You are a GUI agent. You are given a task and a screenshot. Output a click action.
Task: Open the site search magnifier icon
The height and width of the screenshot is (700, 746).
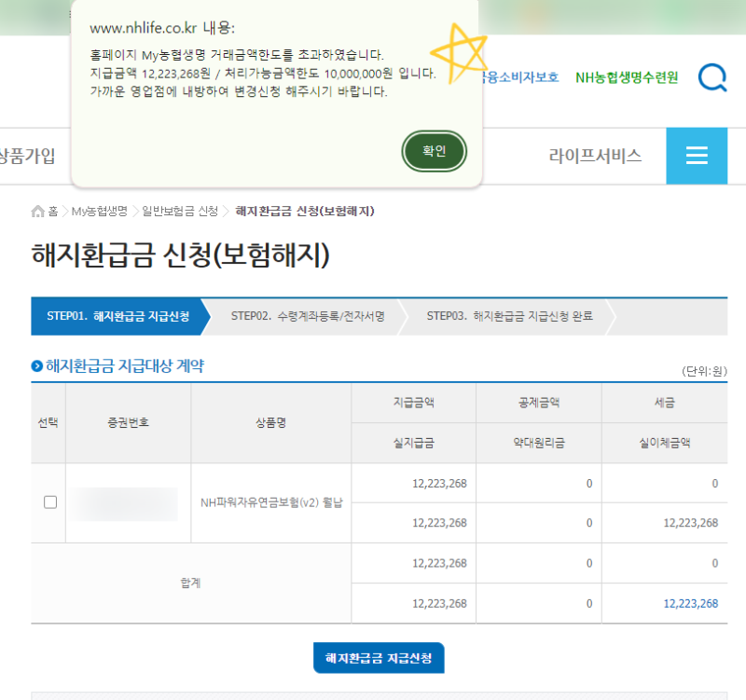(x=712, y=77)
